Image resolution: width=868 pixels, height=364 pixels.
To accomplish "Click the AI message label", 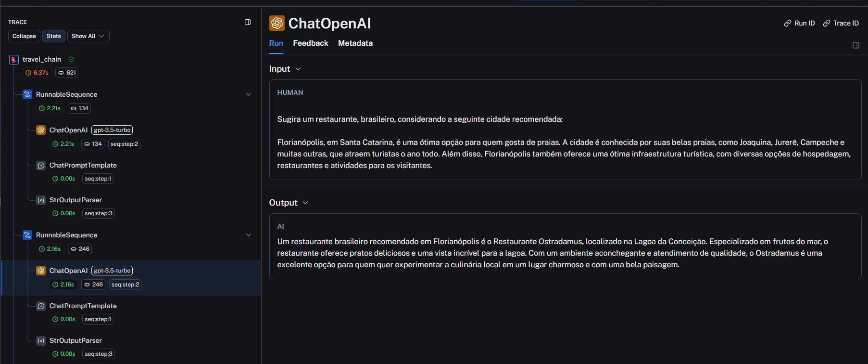I will pyautogui.click(x=281, y=226).
